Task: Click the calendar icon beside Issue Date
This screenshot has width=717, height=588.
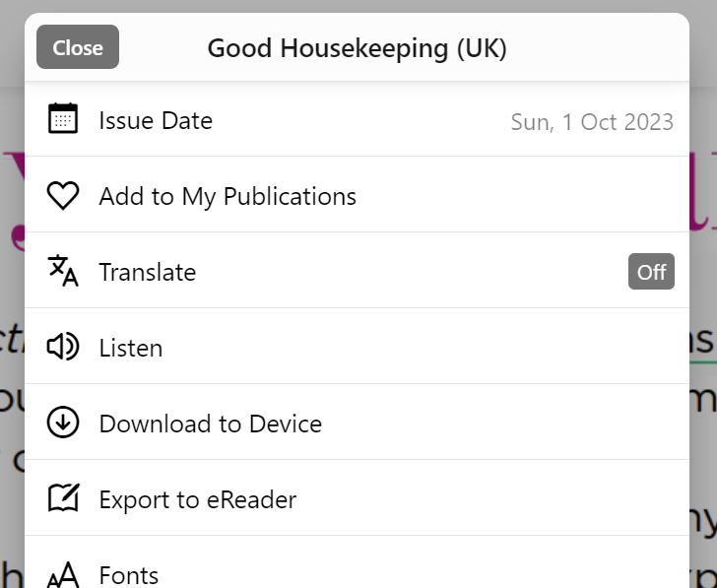Action: (x=63, y=120)
